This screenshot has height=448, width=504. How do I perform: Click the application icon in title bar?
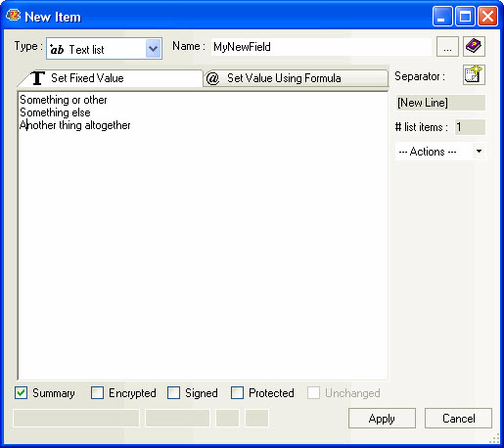coord(14,15)
